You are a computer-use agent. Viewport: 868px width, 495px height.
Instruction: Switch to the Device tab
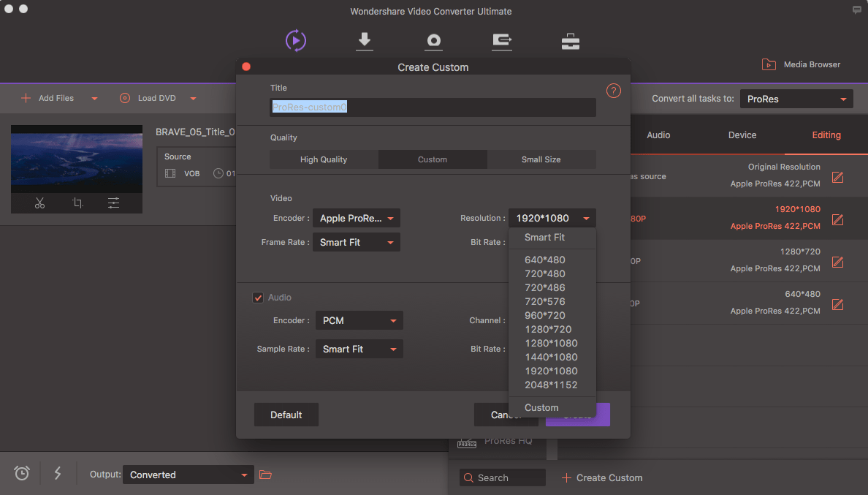[742, 135]
